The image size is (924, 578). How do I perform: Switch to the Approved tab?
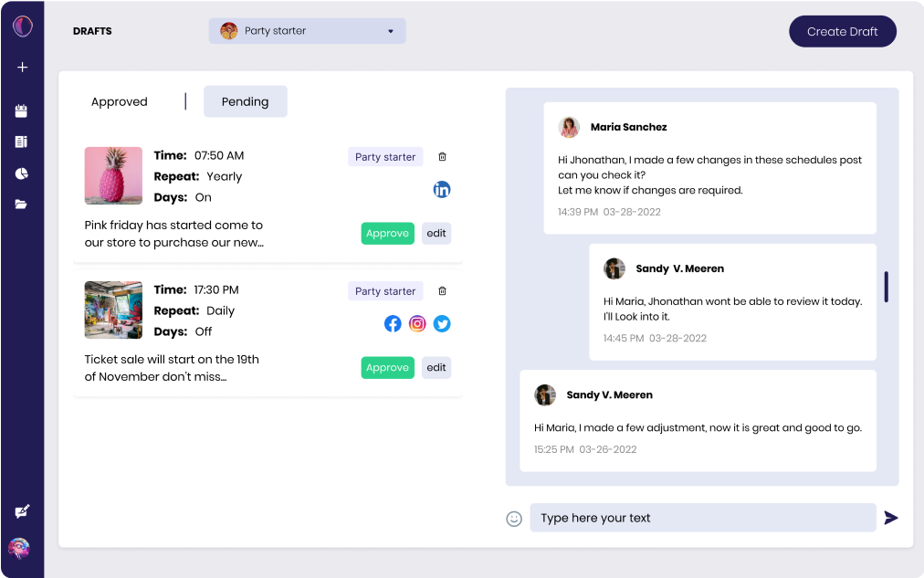tap(120, 101)
